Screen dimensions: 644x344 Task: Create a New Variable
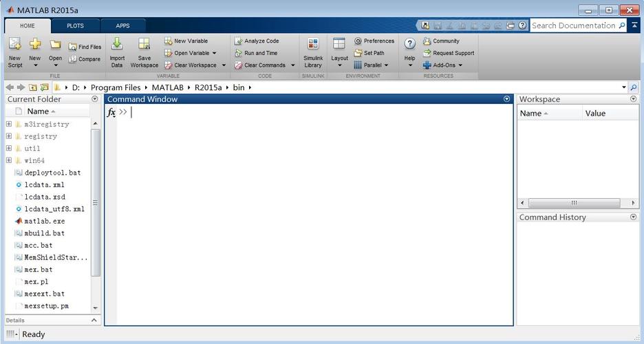(186, 41)
